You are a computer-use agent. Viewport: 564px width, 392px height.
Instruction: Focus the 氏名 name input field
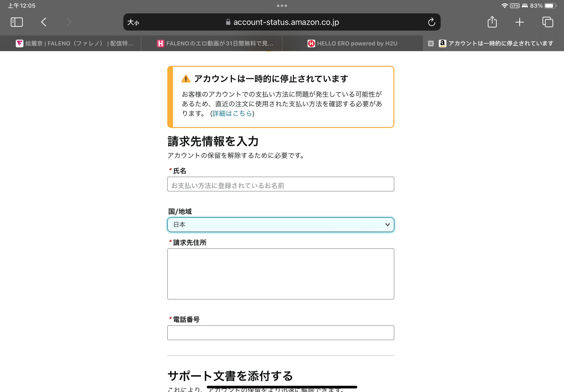pyautogui.click(x=281, y=184)
